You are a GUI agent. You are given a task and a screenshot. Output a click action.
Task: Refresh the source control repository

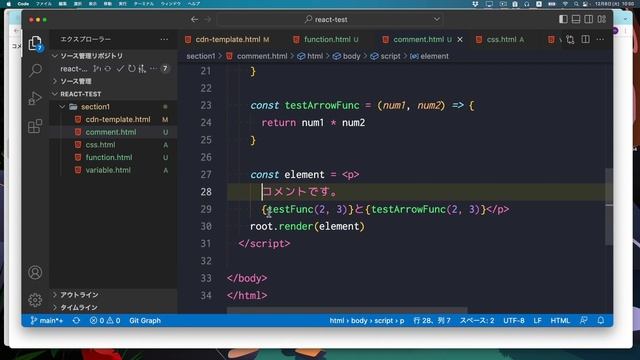[131, 69]
